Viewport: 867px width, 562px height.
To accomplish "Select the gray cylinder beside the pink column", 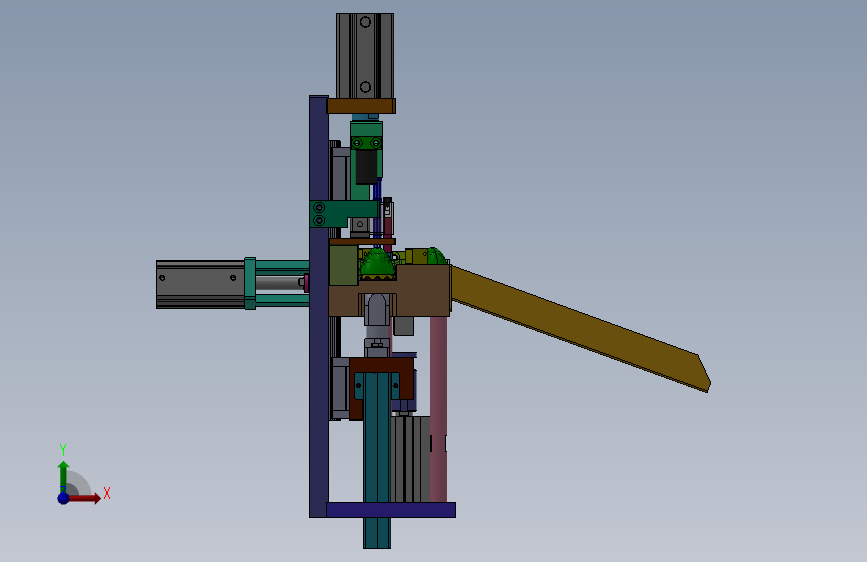I will pos(410,459).
